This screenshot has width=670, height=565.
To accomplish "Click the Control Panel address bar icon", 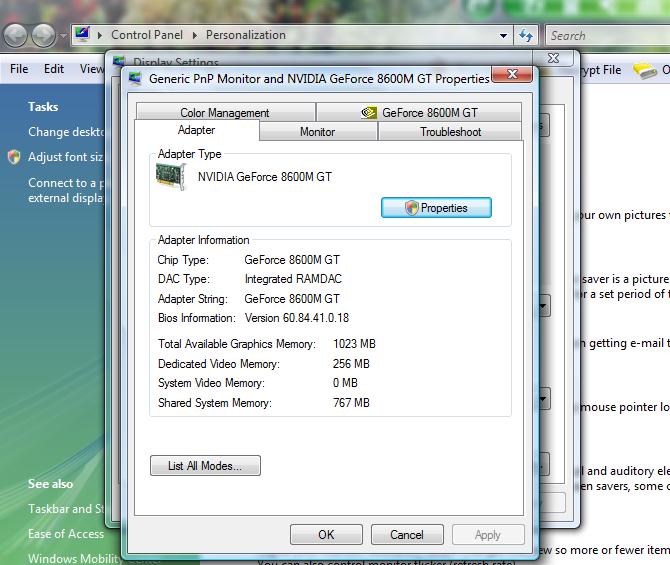I will tap(82, 34).
